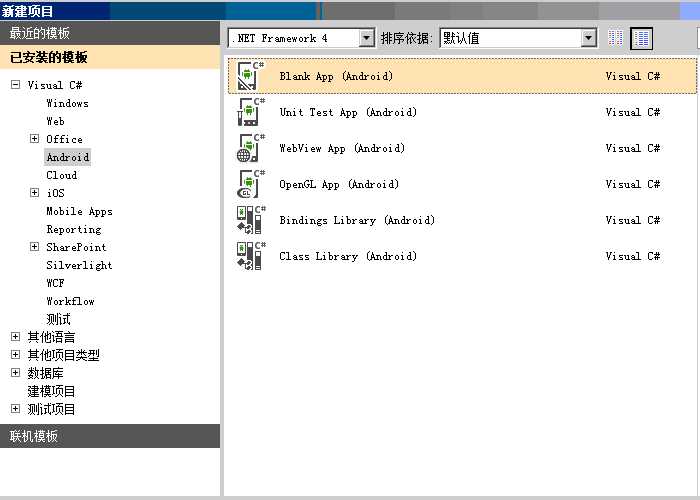Expand the 测试项目 node

[16, 408]
